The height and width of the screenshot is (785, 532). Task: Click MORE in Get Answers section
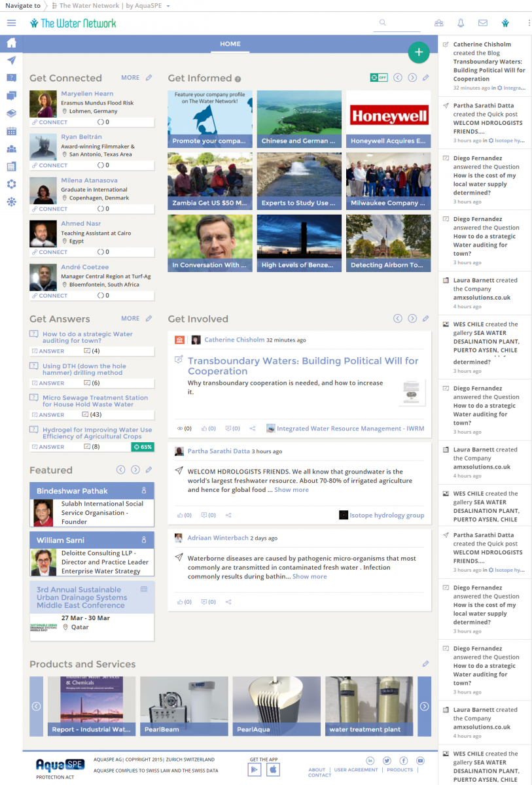(130, 319)
